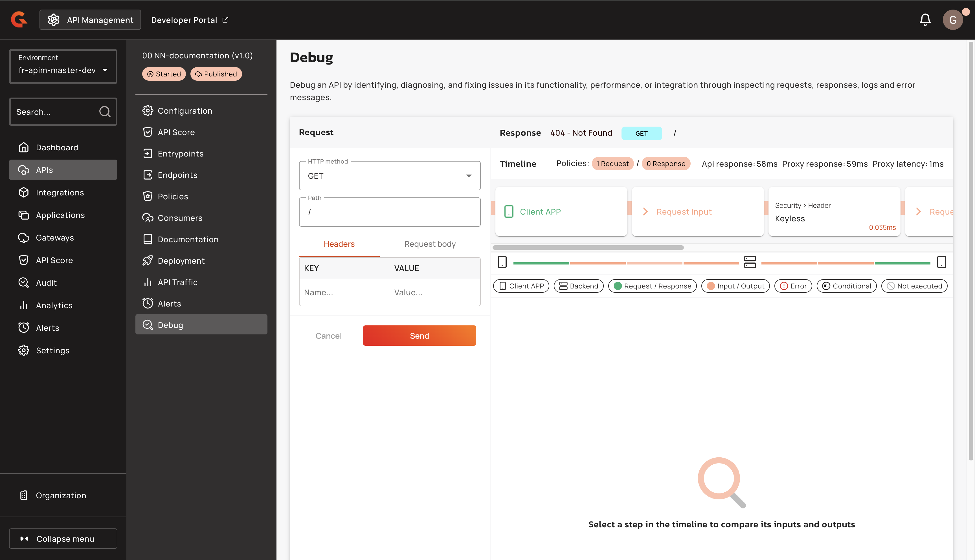Toggle the Not executed legend chip
Image resolution: width=975 pixels, height=560 pixels.
pos(914,286)
